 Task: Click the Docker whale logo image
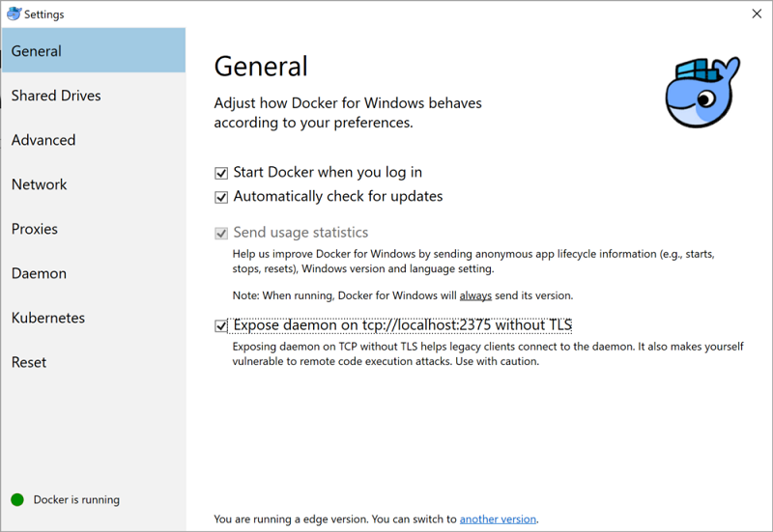coord(701,92)
